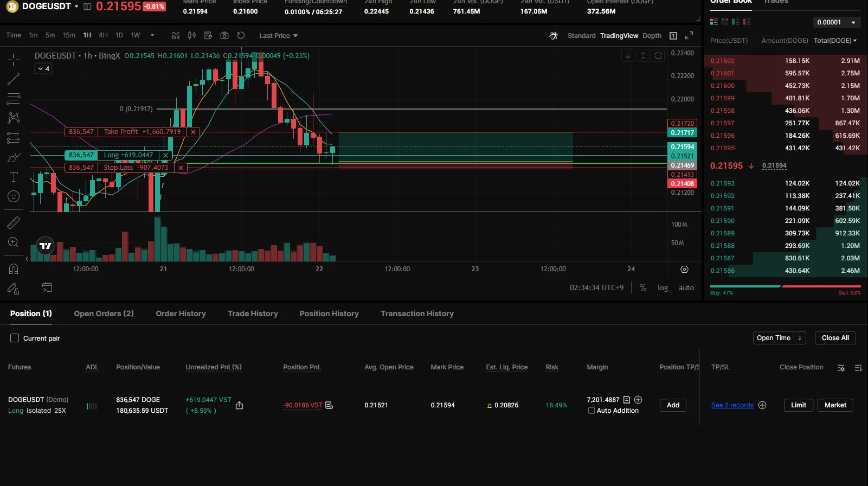Screen dimensions: 868x486
Task: Switch to the Open Orders (2) tab
Action: [x=104, y=314]
